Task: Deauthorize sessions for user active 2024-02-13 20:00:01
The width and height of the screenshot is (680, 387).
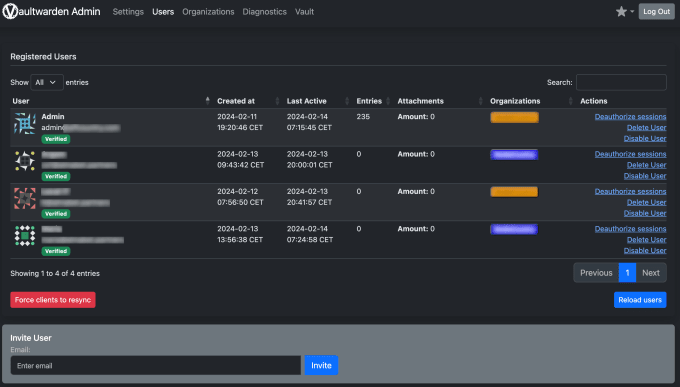Action: (631, 154)
